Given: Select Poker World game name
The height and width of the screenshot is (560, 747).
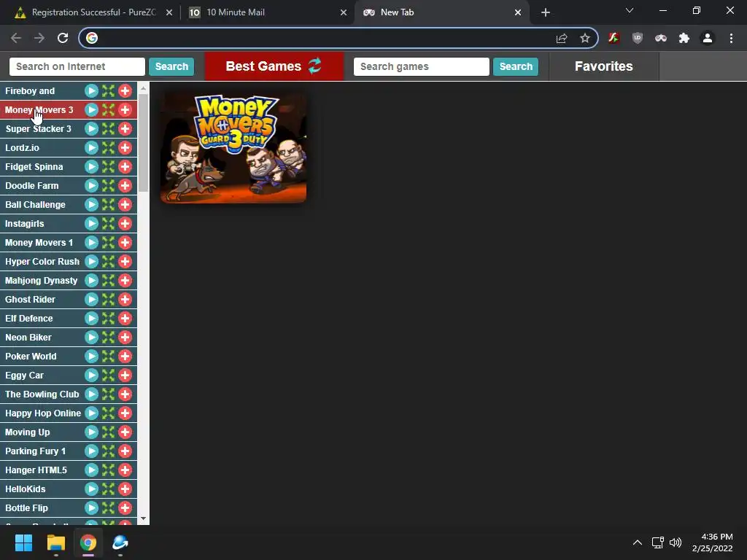Looking at the screenshot, I should [x=31, y=356].
